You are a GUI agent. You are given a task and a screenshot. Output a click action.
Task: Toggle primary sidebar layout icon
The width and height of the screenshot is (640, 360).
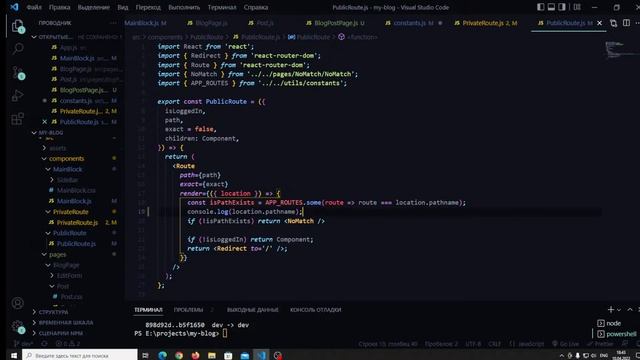coord(540,7)
